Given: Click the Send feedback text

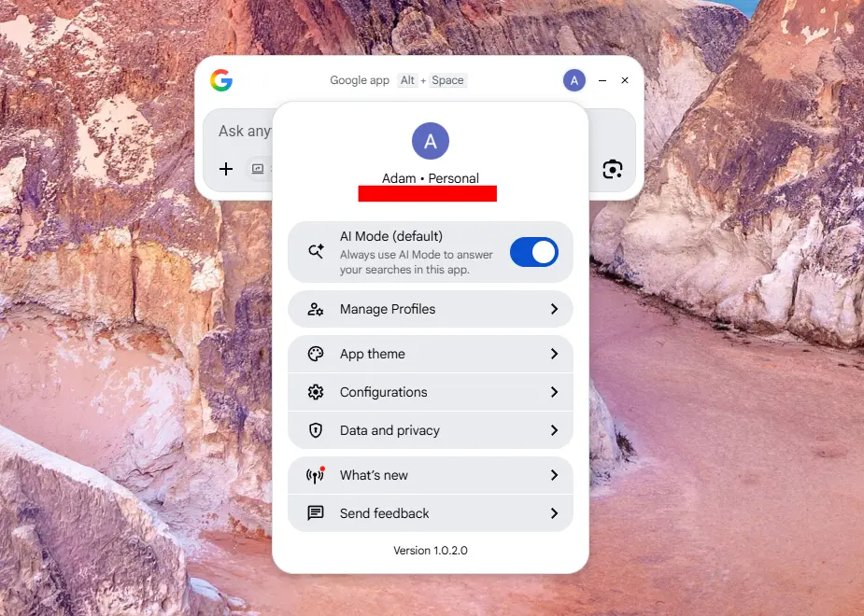Looking at the screenshot, I should [x=384, y=513].
